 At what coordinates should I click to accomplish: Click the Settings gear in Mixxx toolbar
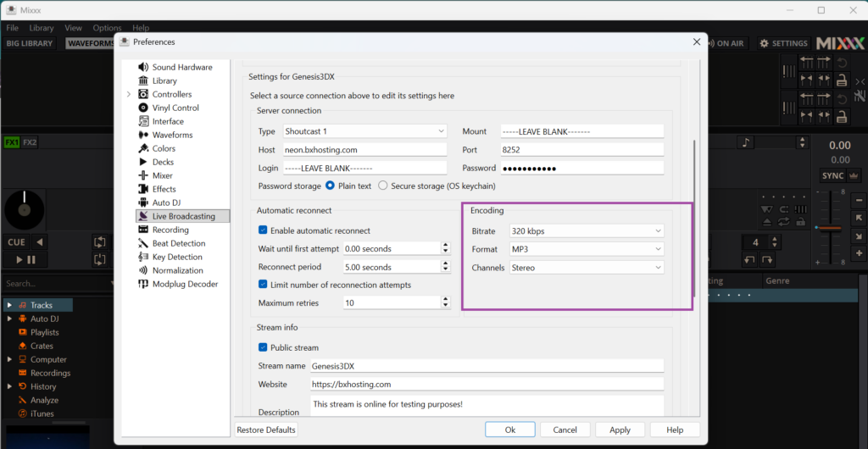click(x=783, y=43)
